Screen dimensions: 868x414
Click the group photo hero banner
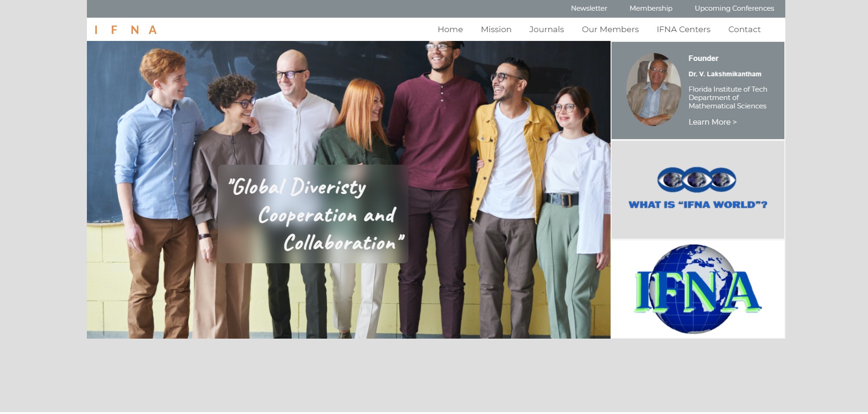[x=349, y=190]
